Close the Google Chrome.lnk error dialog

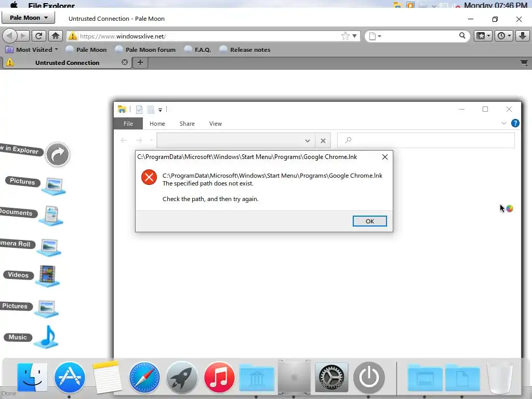click(385, 157)
